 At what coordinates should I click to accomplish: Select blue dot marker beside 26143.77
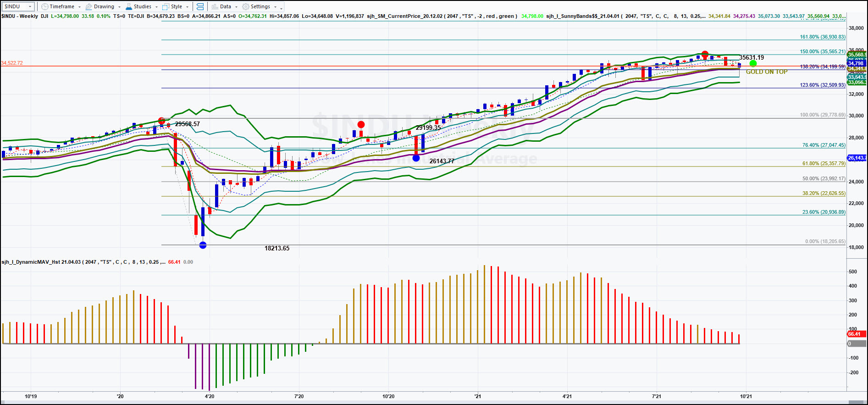pyautogui.click(x=416, y=158)
